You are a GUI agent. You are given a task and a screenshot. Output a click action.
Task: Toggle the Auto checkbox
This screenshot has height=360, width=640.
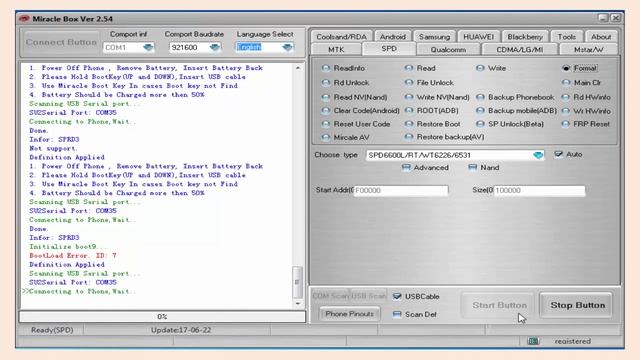558,154
